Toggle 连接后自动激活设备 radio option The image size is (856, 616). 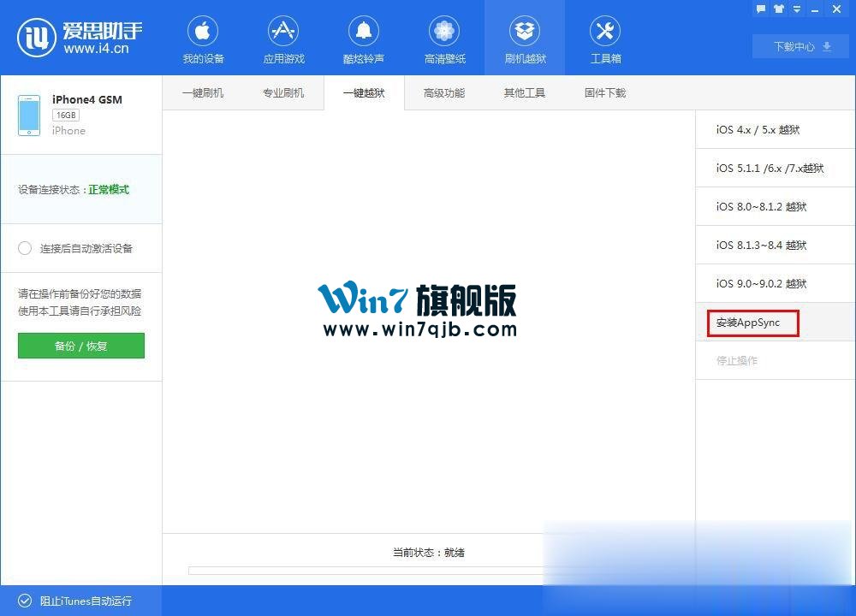click(25, 248)
